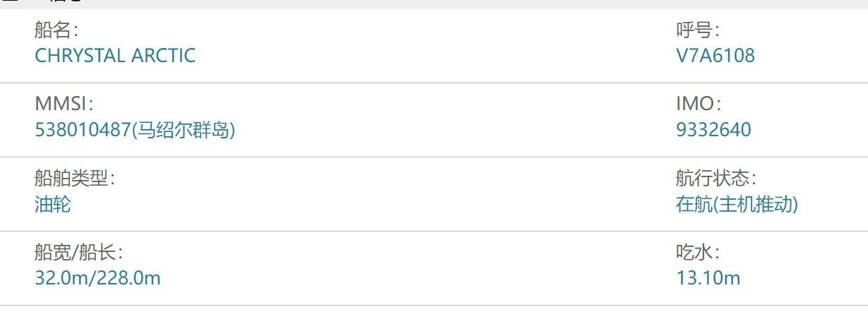The height and width of the screenshot is (312, 868).
Task: Click the gray section header bar at top
Action: click(x=434, y=4)
